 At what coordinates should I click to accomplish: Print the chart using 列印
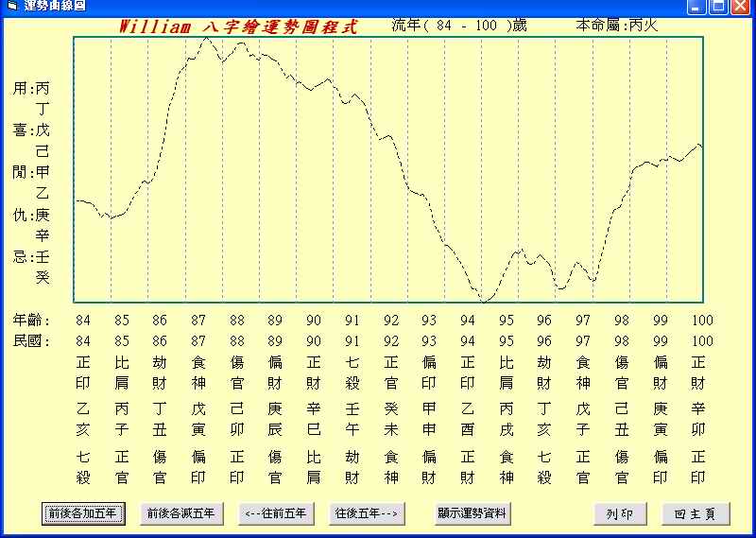(619, 514)
